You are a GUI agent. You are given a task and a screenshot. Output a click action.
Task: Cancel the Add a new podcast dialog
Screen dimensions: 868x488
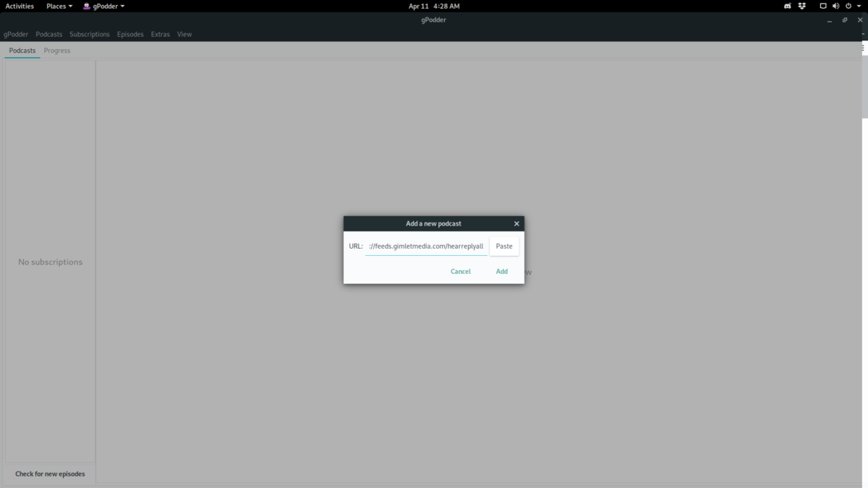[x=461, y=272]
